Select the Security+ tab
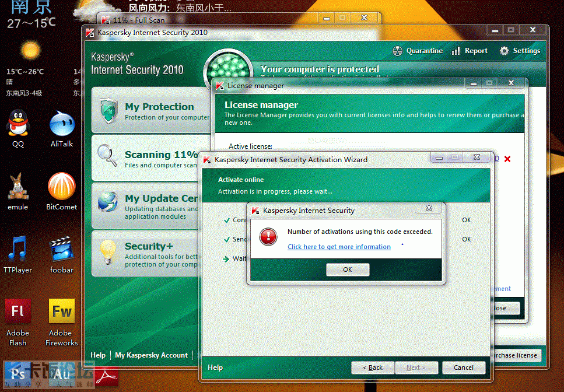Image resolution: width=564 pixels, height=392 pixels. (145, 254)
